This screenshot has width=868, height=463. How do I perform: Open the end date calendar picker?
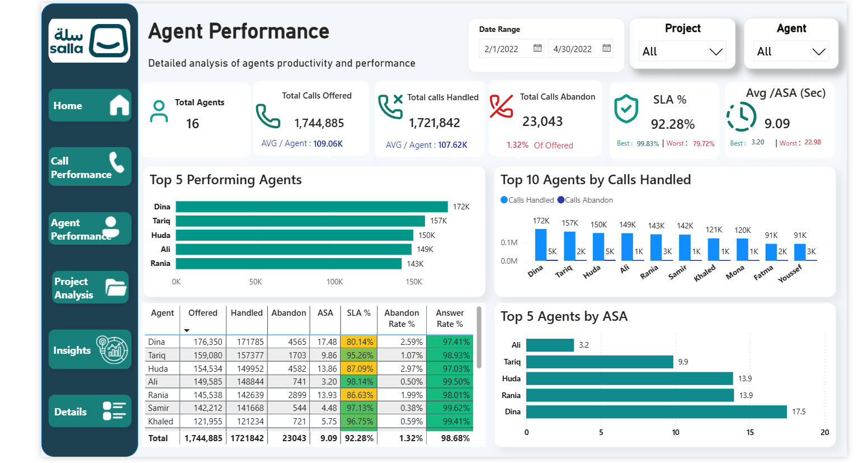coord(606,48)
